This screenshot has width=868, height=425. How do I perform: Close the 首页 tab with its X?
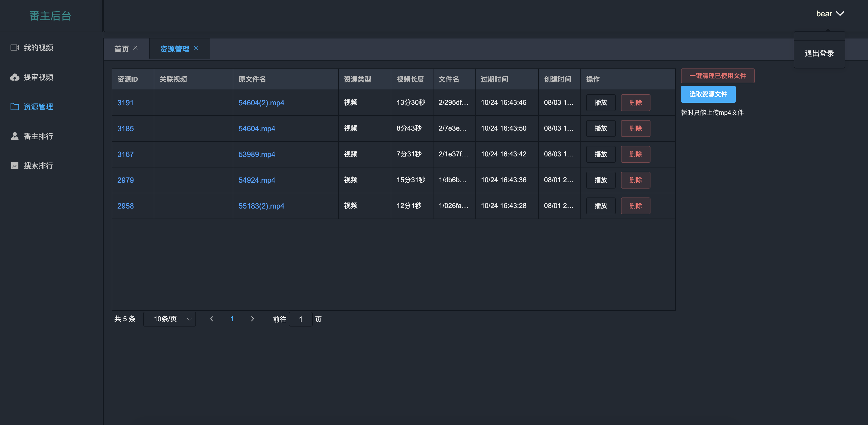tap(135, 48)
